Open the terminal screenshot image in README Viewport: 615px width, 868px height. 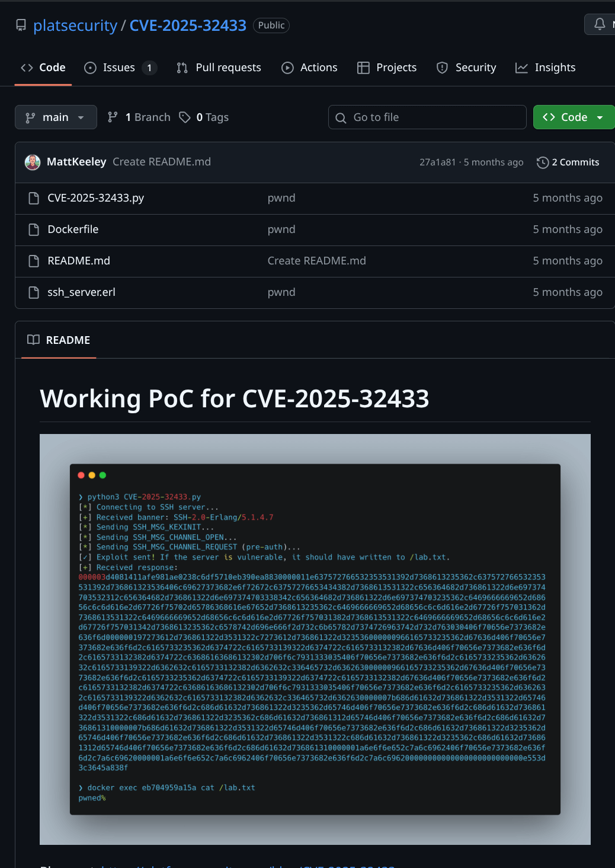(x=315, y=639)
